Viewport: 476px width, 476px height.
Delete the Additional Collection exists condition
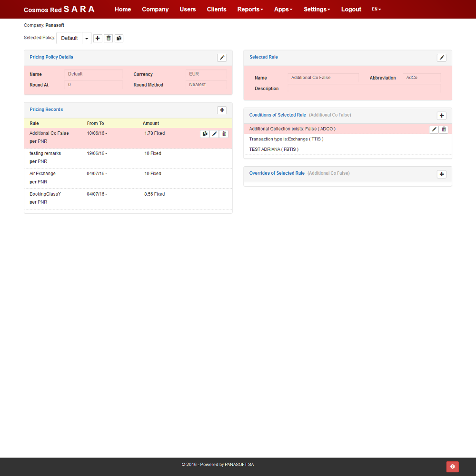tap(444, 129)
